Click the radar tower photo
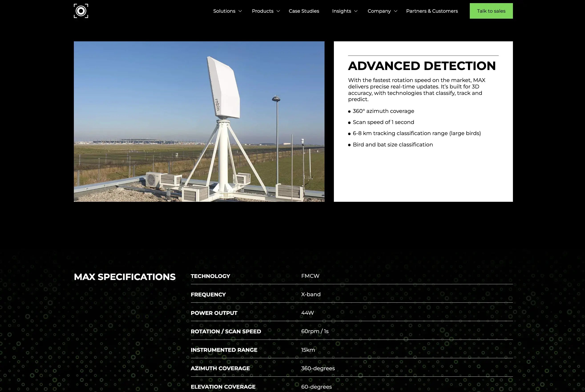This screenshot has width=585, height=392. [199, 122]
